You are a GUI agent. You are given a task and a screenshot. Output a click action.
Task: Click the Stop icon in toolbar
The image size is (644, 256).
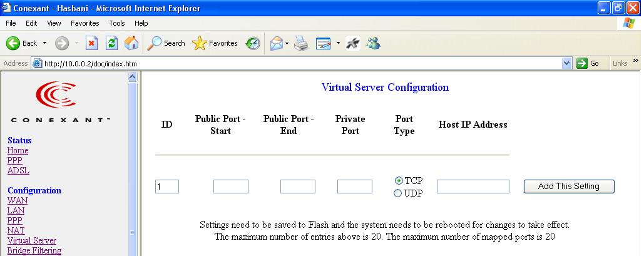point(91,43)
